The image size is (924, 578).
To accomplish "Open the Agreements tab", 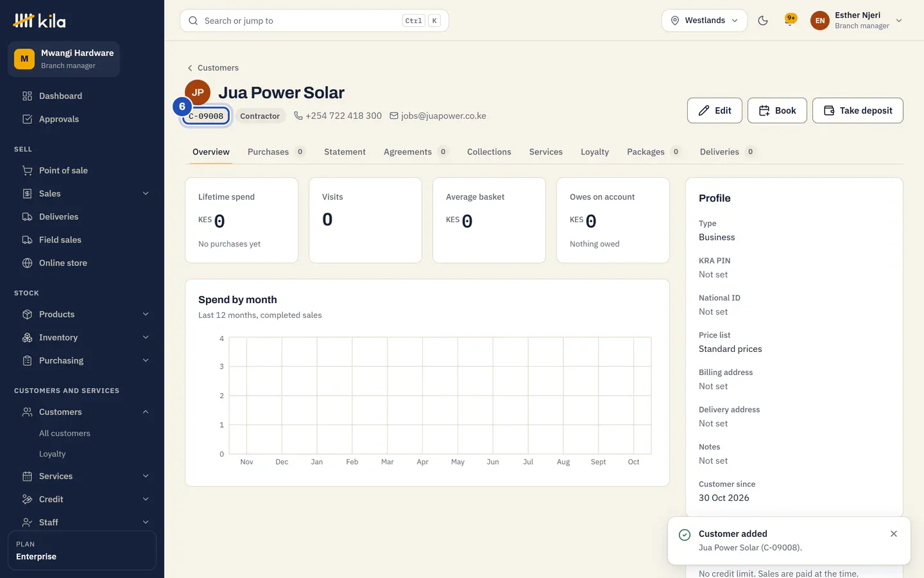I will click(415, 152).
